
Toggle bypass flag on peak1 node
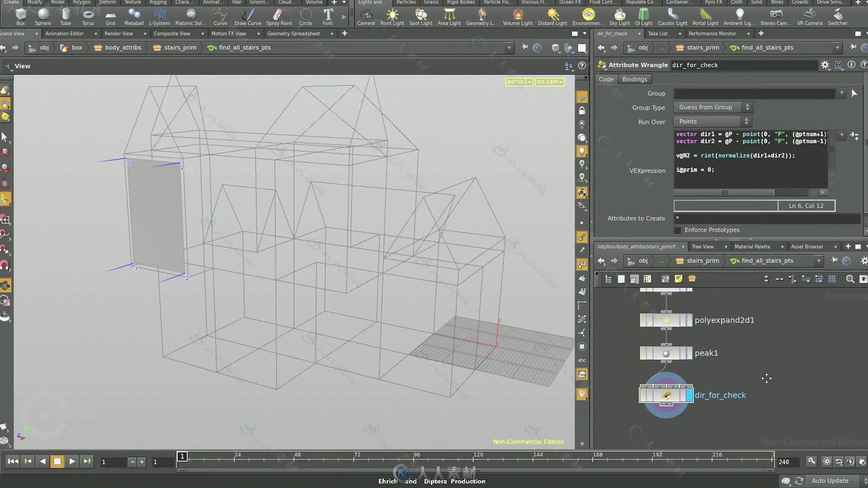(643, 353)
